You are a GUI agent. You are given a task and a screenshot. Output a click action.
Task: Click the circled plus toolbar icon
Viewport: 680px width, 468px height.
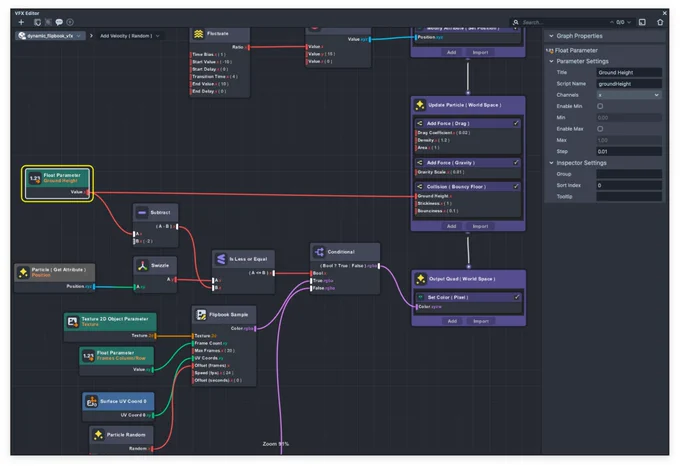click(x=70, y=22)
